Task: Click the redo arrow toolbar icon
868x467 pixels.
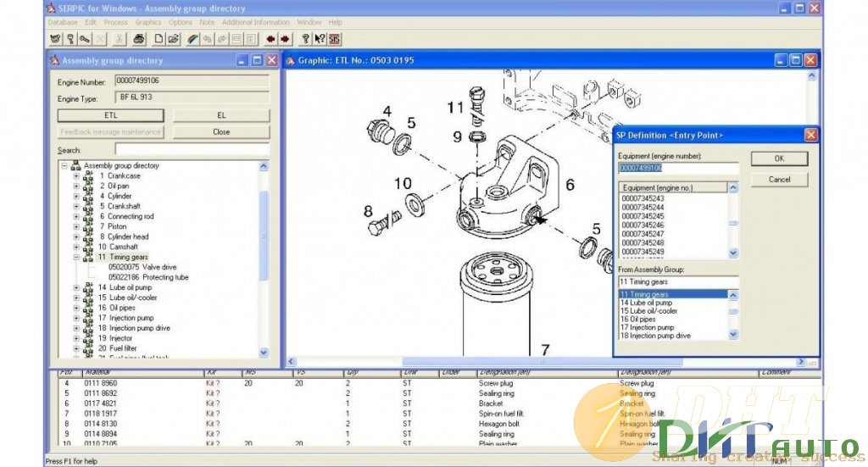Action: 221,39
